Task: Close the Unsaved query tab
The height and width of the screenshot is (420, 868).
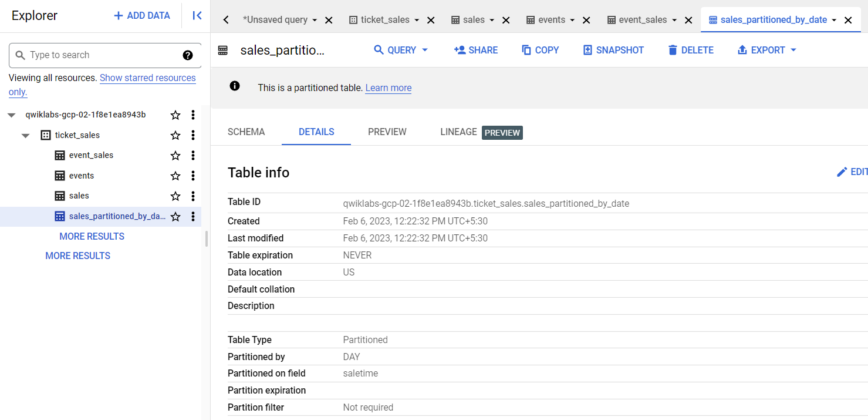Action: click(x=329, y=20)
